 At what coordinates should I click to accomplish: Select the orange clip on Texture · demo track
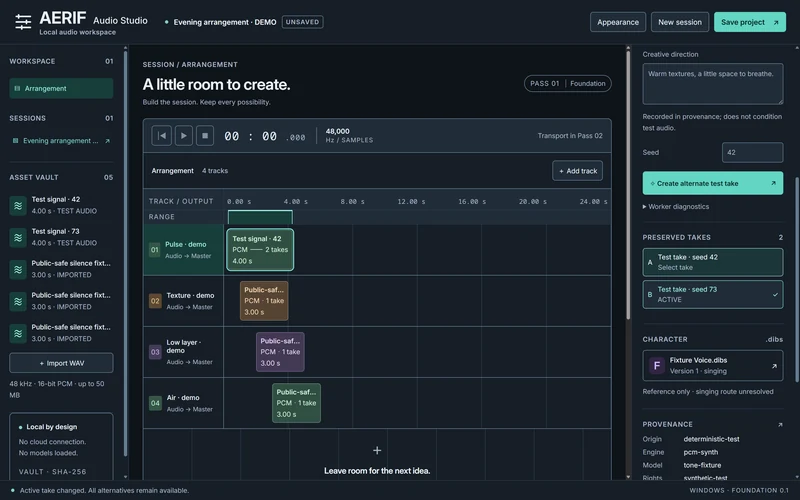264,301
